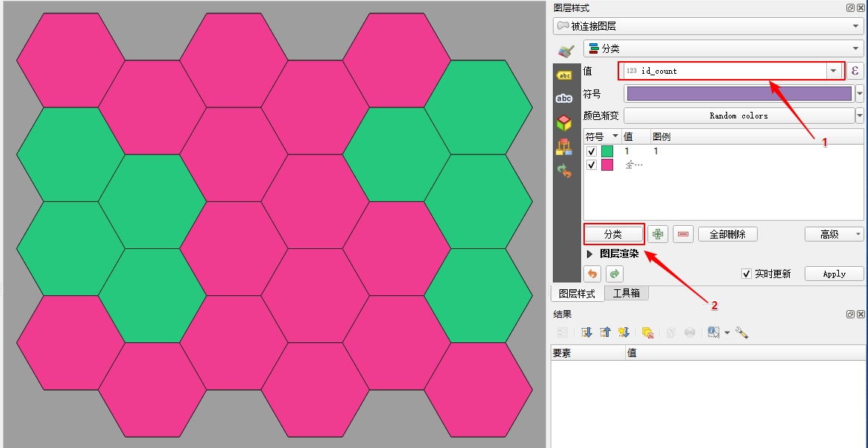
Task: Expand the 图层渲染 section
Action: (589, 254)
